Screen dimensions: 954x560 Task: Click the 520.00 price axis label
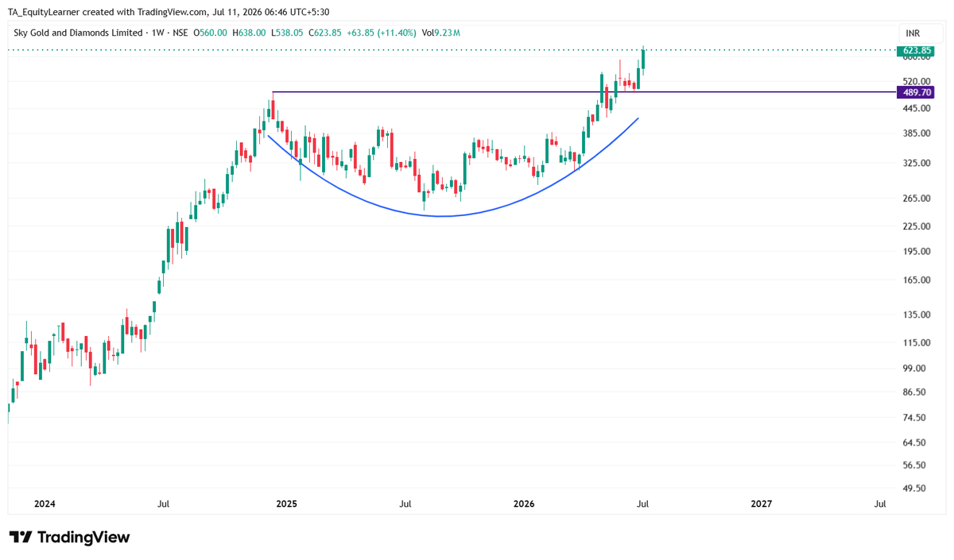(x=917, y=81)
